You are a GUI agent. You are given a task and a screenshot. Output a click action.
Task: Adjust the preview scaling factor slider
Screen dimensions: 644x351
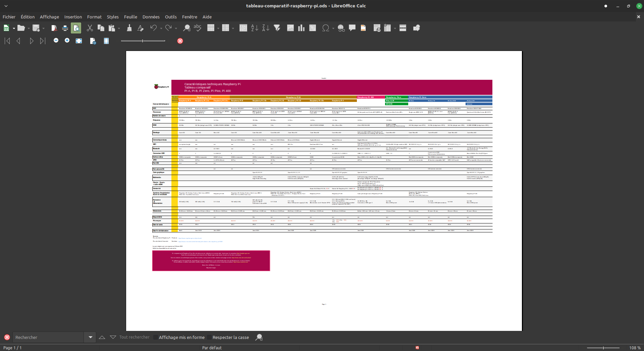(143, 41)
